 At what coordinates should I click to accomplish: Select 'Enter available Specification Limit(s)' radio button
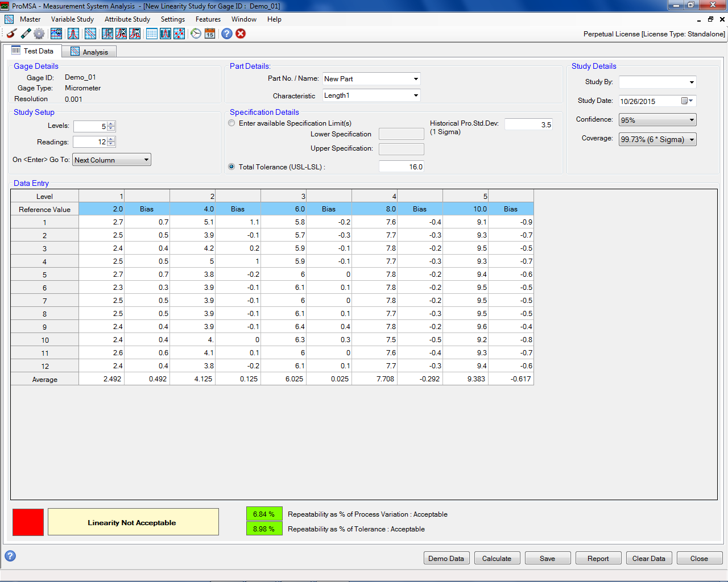point(231,123)
